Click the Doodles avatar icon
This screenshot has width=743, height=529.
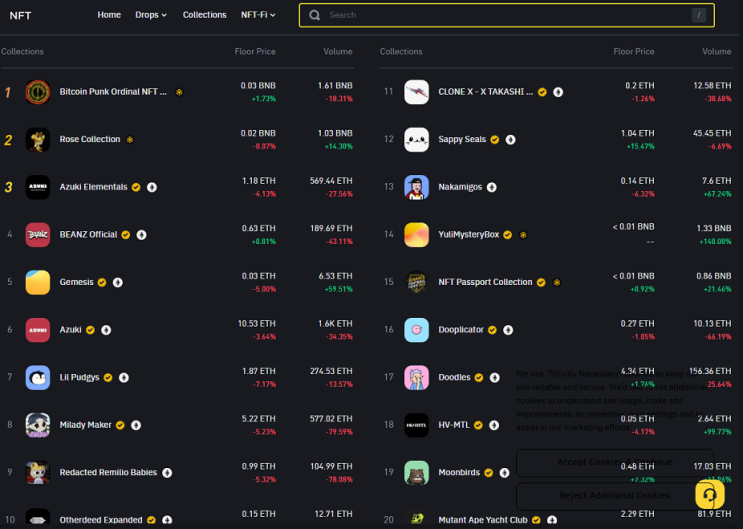point(417,377)
